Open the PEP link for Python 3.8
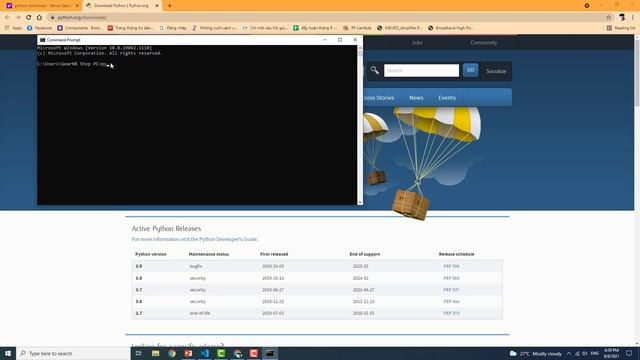640x360 pixels. tap(451, 278)
